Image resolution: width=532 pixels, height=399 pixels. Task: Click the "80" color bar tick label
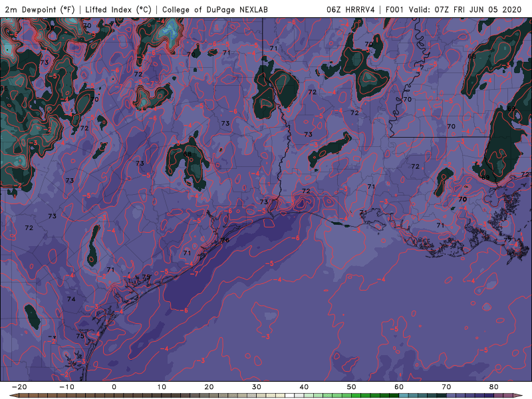click(494, 387)
